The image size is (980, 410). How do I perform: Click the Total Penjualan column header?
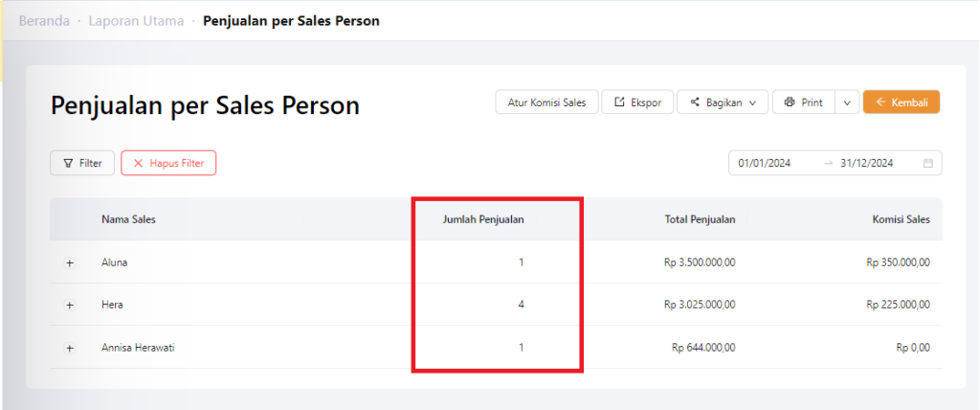coord(700,219)
